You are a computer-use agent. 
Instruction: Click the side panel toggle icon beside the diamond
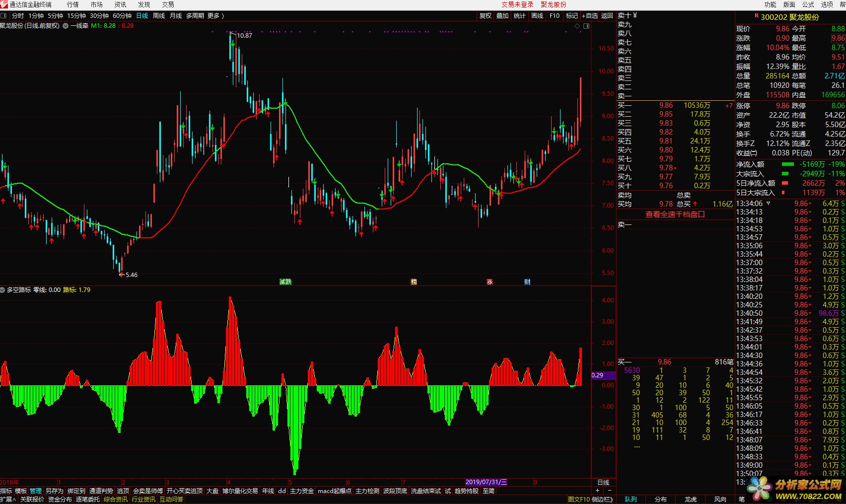click(x=586, y=26)
